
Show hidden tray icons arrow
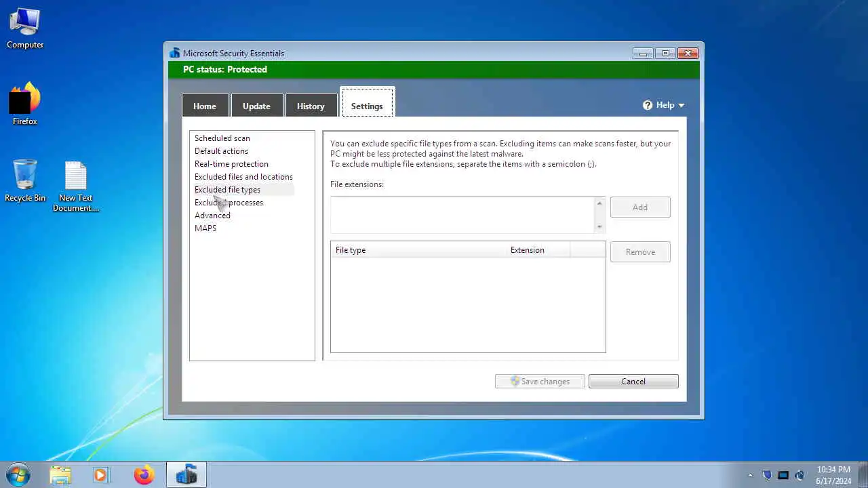(x=750, y=475)
